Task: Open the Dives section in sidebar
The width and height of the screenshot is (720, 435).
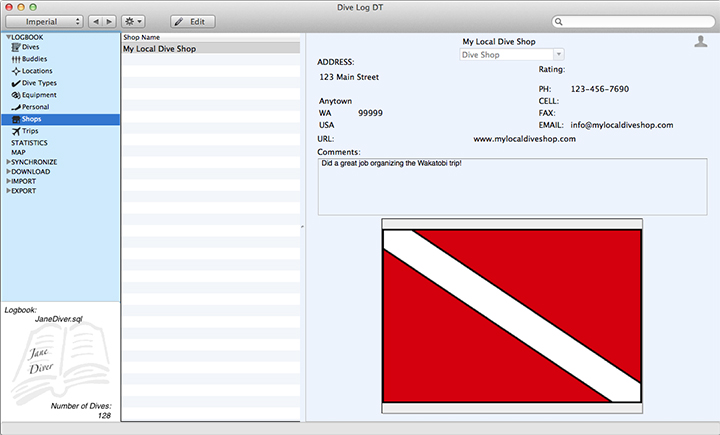Action: 31,47
